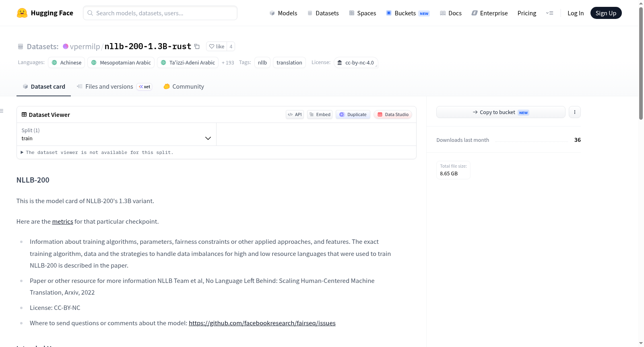Expand the +193 more languages
The image size is (644, 347).
coord(228,62)
